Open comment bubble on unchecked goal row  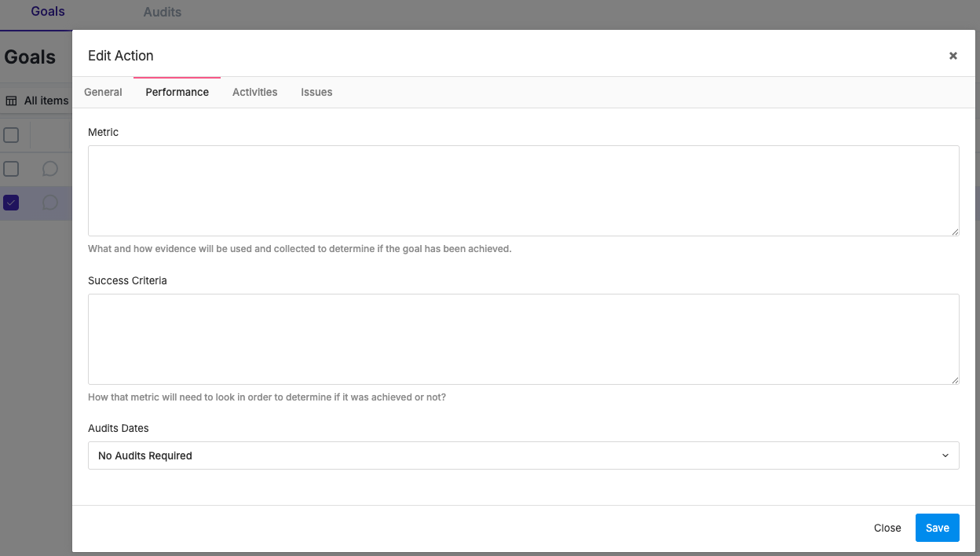[x=50, y=169]
